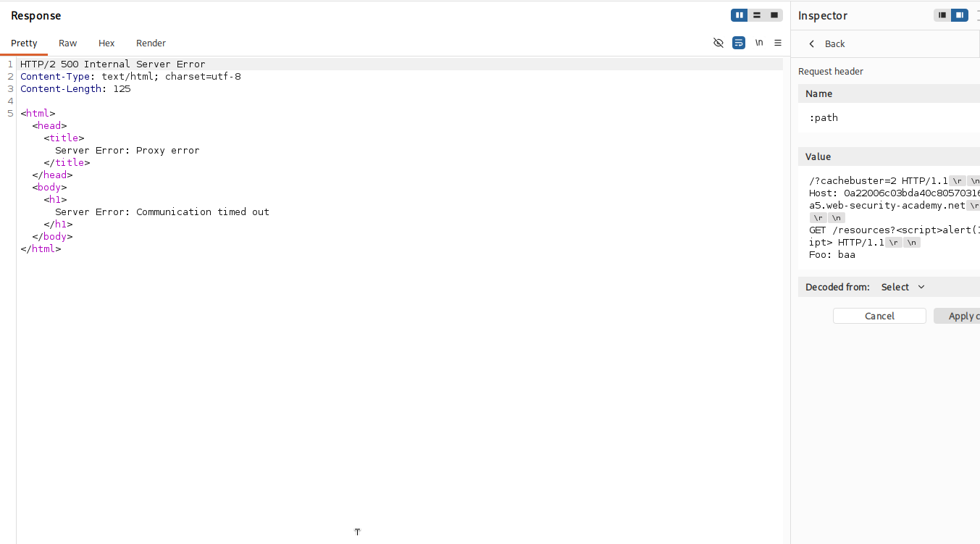
Task: Click the back chevron in Inspector
Action: click(811, 43)
